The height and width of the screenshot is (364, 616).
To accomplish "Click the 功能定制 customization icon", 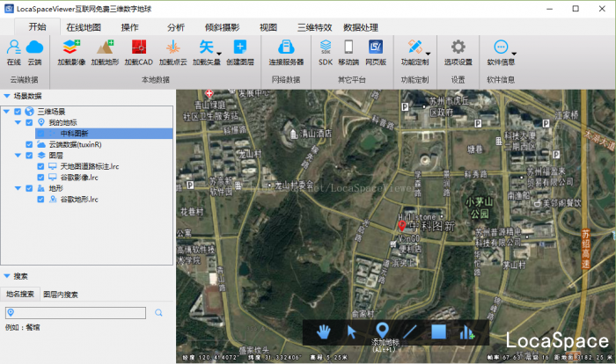I will point(414,47).
